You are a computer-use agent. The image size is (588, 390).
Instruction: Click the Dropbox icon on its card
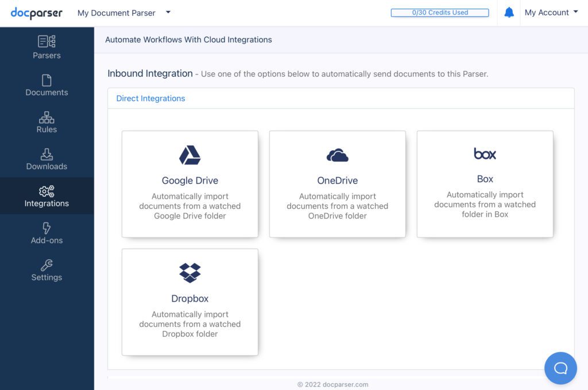click(x=189, y=272)
